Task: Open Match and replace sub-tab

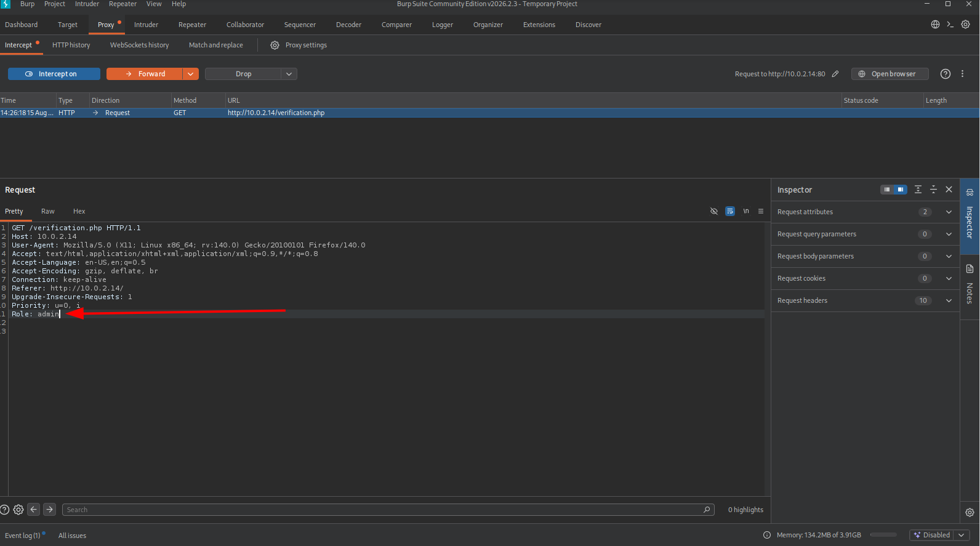Action: 215,45
